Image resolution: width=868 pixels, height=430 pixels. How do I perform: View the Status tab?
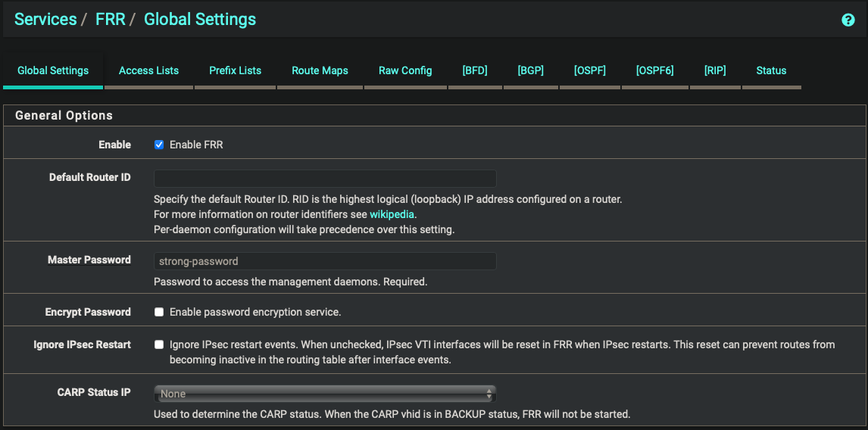771,70
